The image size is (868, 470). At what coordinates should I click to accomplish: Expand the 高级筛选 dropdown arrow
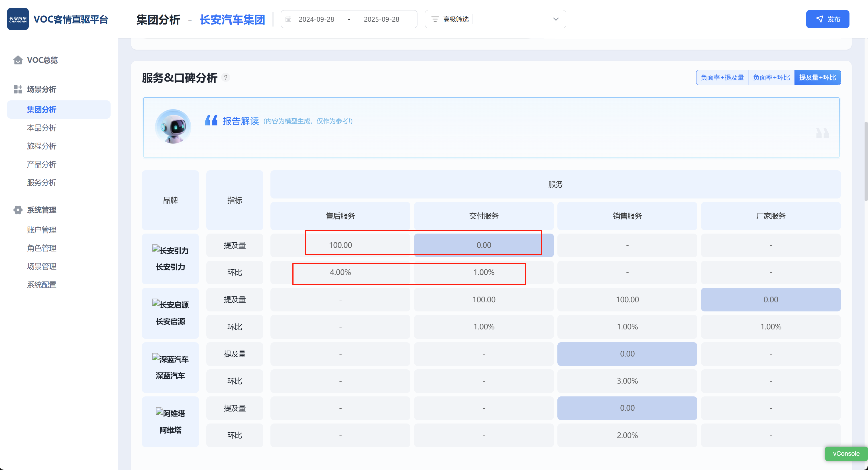click(x=556, y=19)
